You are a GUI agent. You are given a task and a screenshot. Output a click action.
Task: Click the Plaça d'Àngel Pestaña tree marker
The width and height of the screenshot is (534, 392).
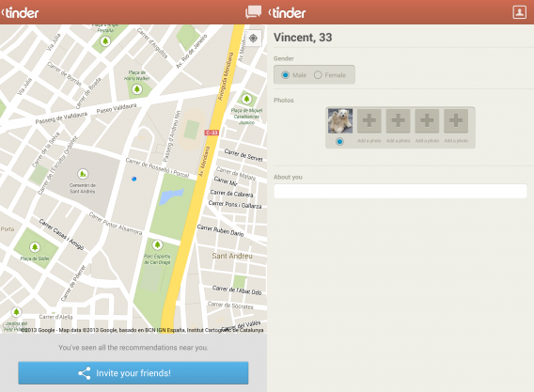[105, 41]
